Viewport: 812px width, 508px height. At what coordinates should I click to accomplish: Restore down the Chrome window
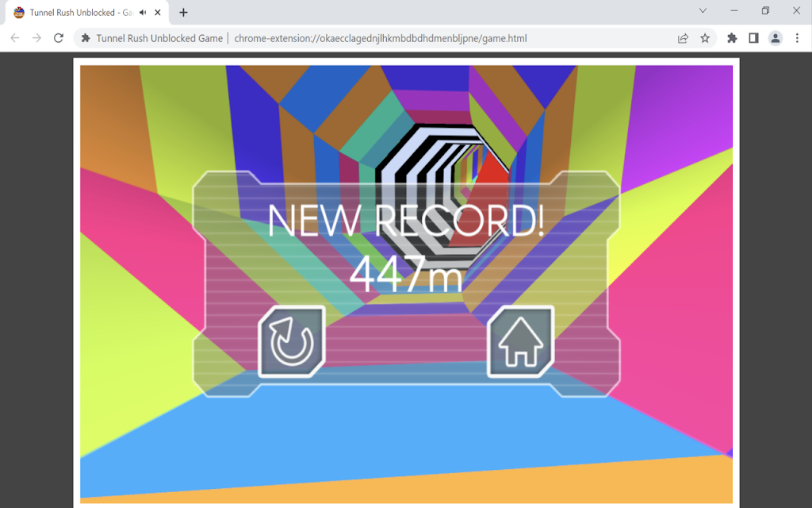coord(765,10)
